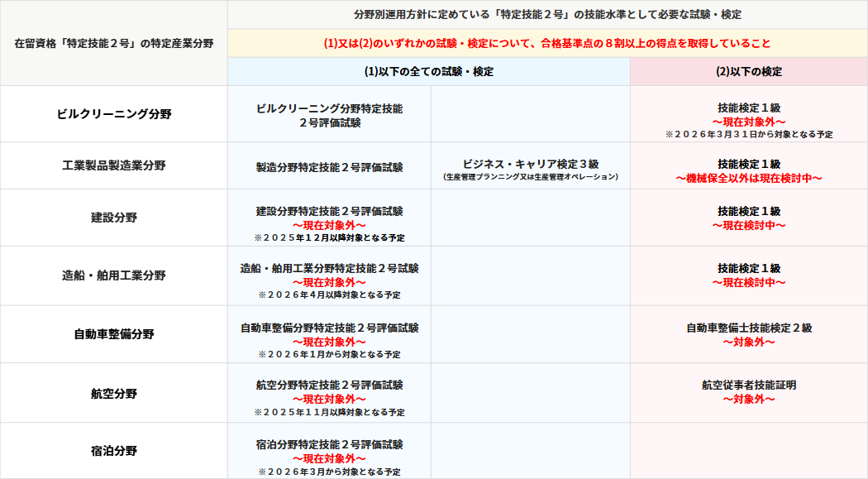Click the 建設分野 row header cell
868x479 pixels.
[114, 218]
